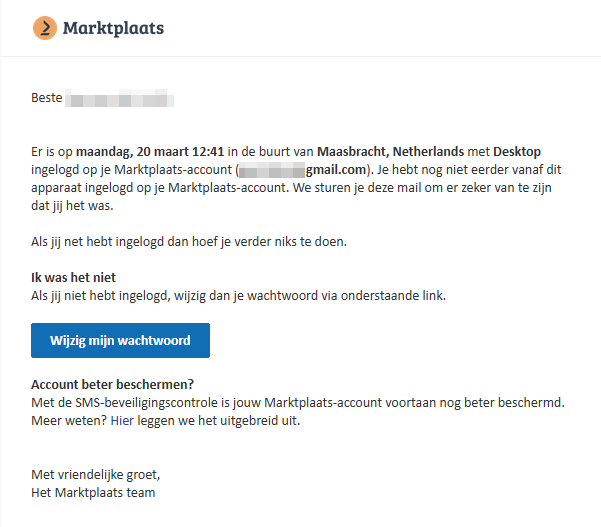Click the 'Ik was het niet' heading
This screenshot has width=601, height=527.
click(x=79, y=277)
